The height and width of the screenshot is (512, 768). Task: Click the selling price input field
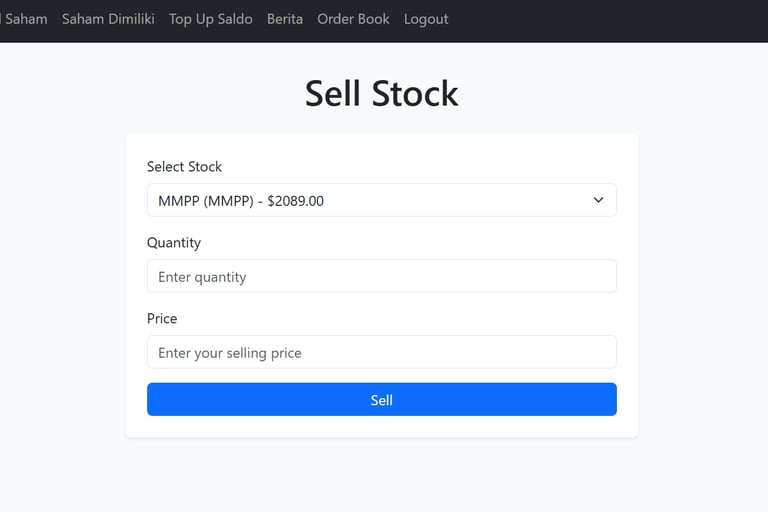381,352
